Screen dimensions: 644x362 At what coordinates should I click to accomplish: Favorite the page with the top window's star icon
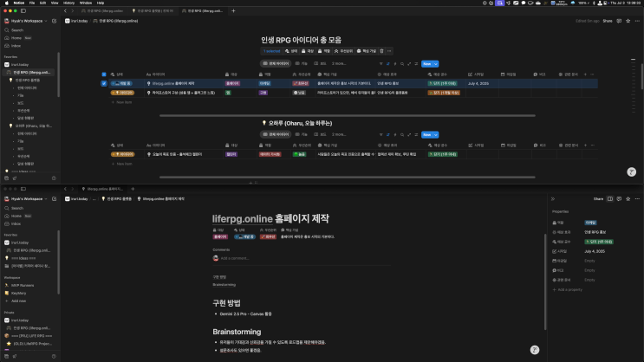(628, 21)
